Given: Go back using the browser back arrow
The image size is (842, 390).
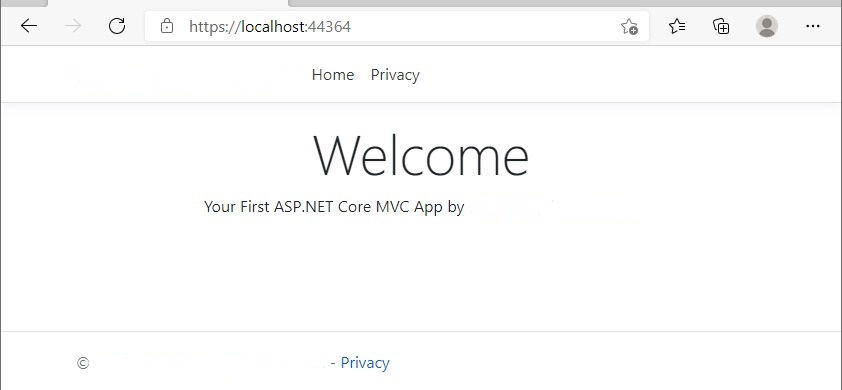Looking at the screenshot, I should (x=29, y=26).
